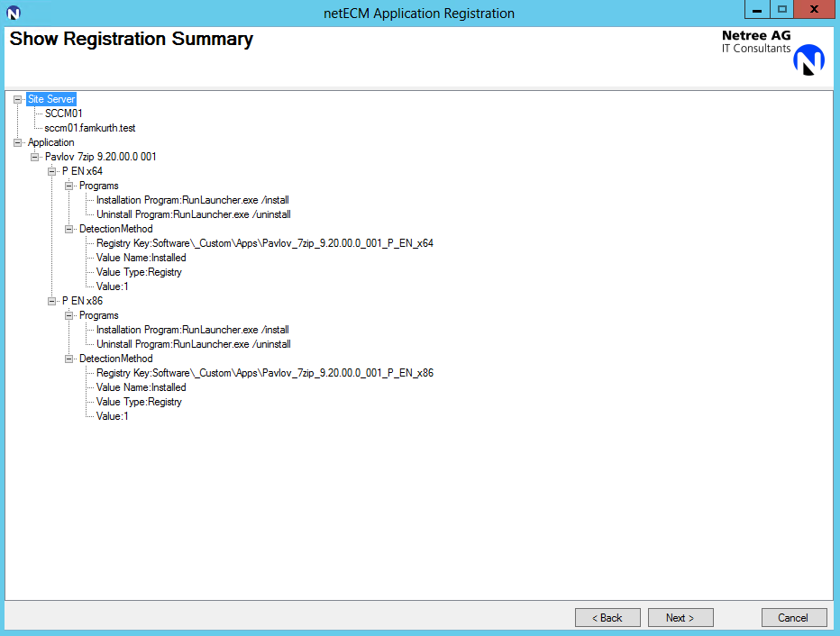Collapse Programs under P EN x64
This screenshot has height=636, width=840.
pos(69,186)
